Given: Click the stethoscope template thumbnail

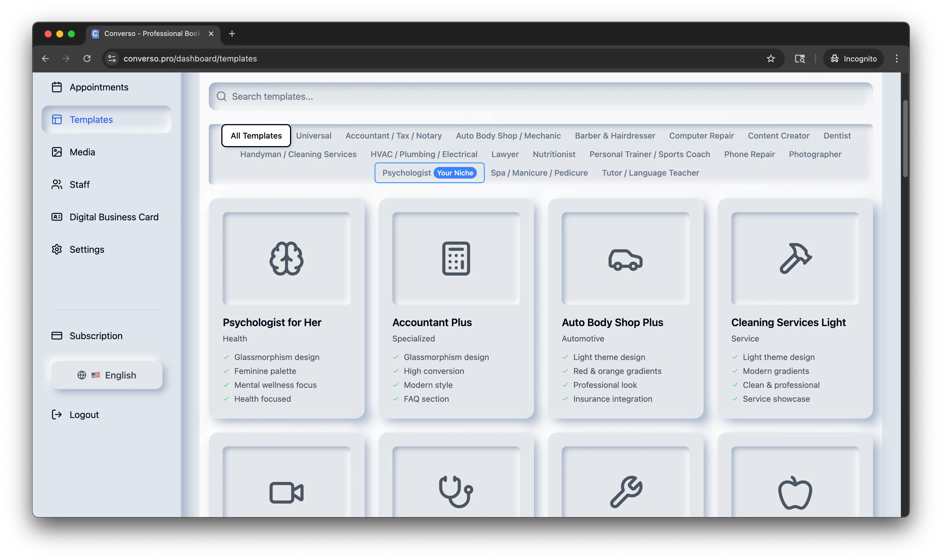Looking at the screenshot, I should point(456,481).
